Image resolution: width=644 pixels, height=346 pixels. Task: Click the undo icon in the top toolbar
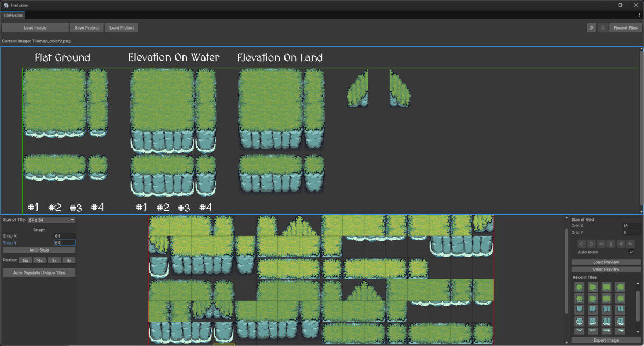(591, 27)
